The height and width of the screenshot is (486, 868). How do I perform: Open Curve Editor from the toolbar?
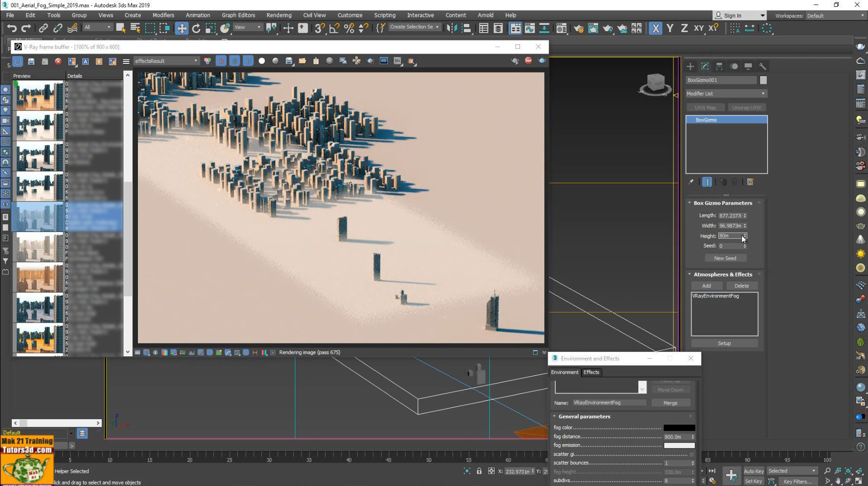point(530,28)
